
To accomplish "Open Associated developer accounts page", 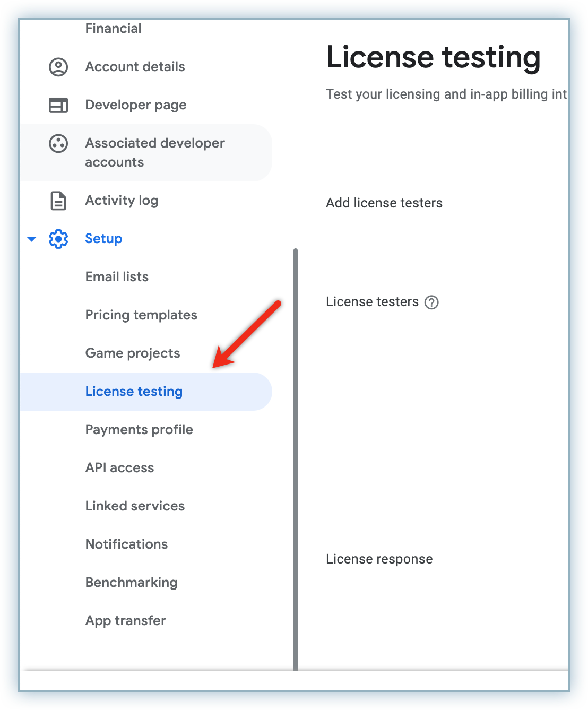I will [155, 153].
